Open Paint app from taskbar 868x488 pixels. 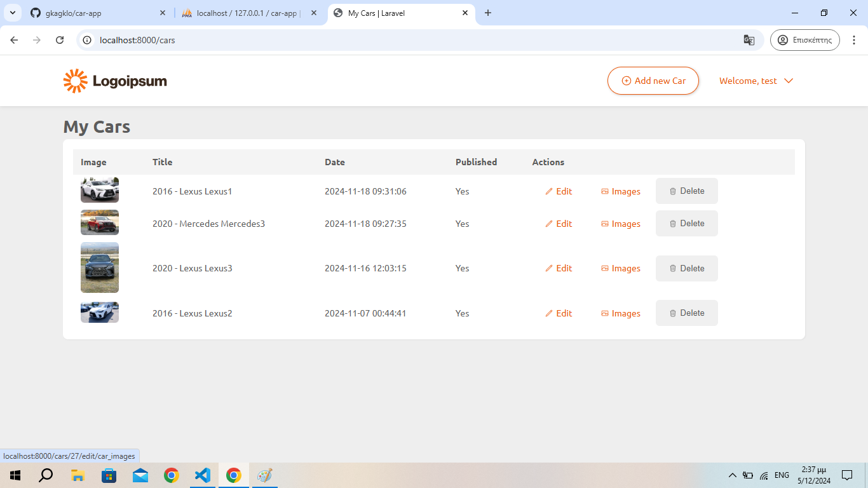264,475
